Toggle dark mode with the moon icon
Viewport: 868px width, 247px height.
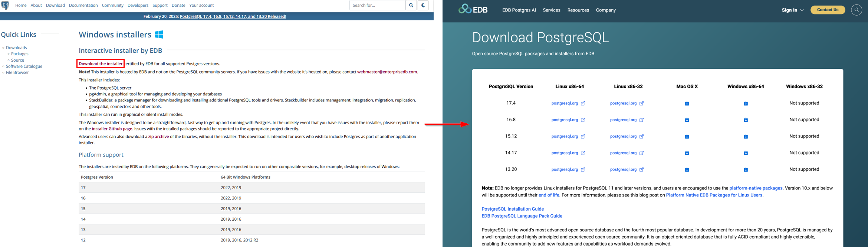pos(423,5)
